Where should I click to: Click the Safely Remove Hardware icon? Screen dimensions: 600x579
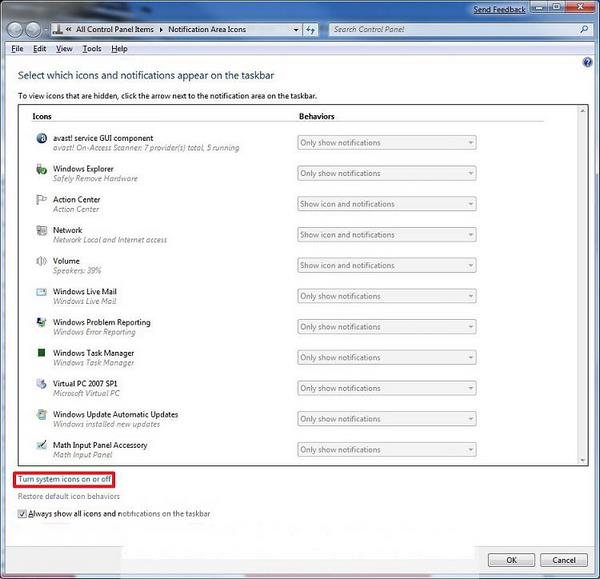point(41,169)
